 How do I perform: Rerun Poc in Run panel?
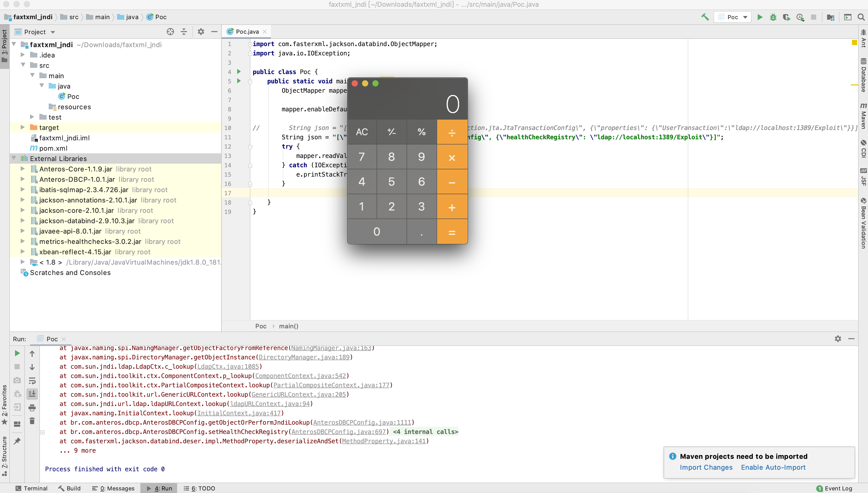point(17,353)
